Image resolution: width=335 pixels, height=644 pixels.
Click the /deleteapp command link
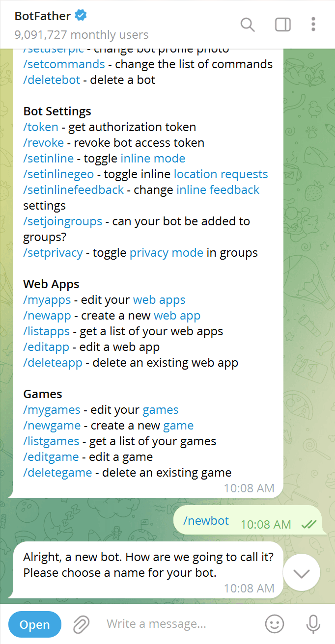53,363
